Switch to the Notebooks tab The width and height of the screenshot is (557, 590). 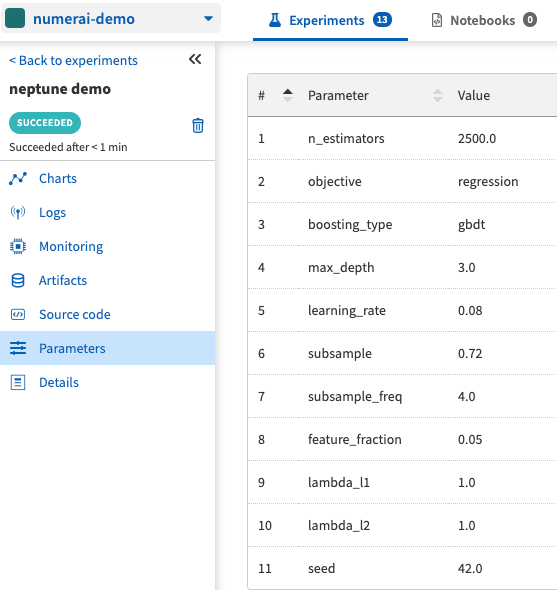(x=484, y=20)
